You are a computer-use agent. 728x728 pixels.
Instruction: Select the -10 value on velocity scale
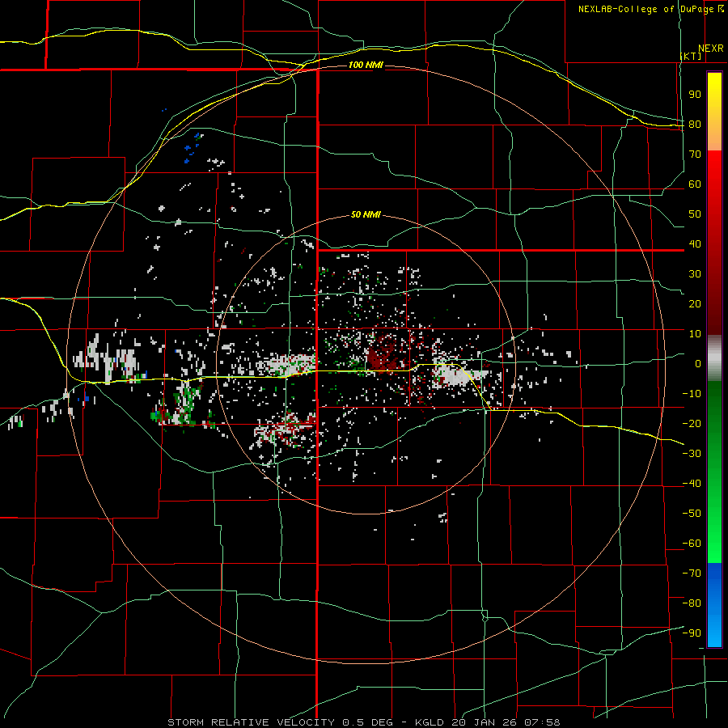692,394
